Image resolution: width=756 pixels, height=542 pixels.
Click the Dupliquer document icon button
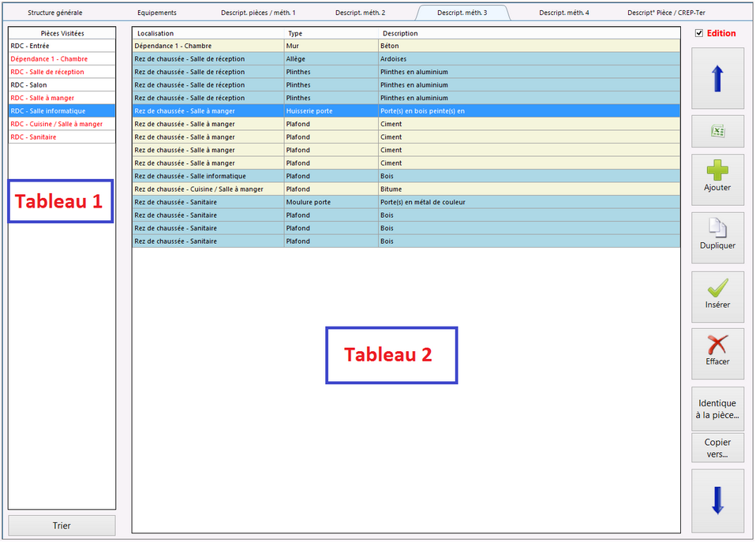point(717,237)
